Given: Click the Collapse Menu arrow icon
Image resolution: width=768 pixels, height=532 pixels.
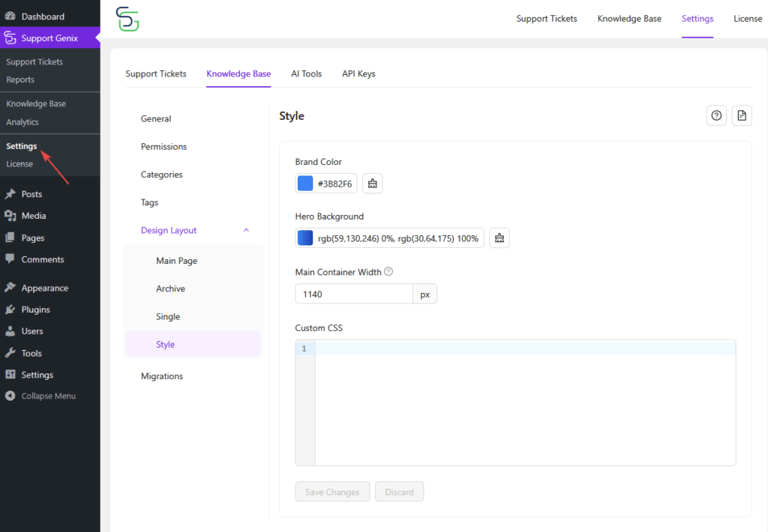Looking at the screenshot, I should 10,396.
